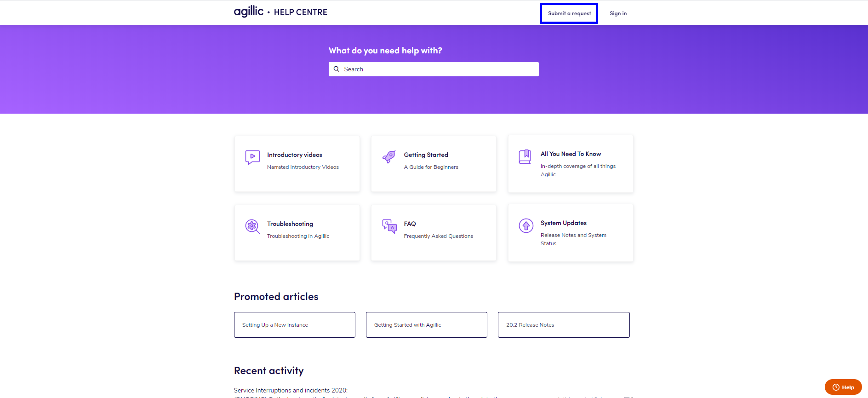Click the Recent activity heading
The image size is (868, 398).
(269, 371)
